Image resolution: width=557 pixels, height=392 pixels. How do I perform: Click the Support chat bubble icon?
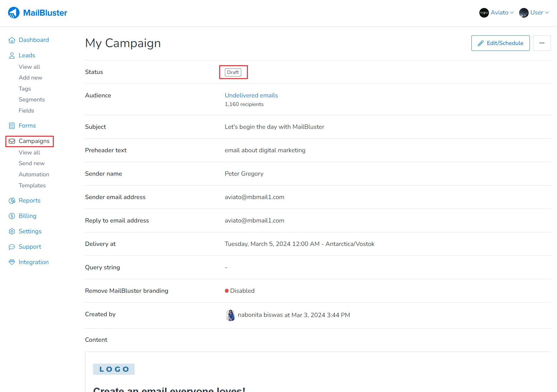pyautogui.click(x=12, y=247)
